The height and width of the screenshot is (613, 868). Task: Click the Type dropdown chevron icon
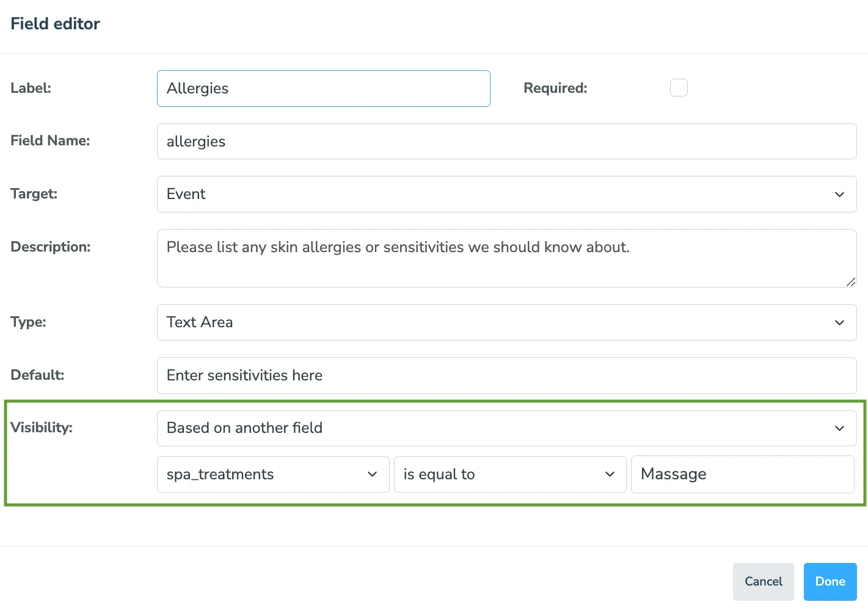pyautogui.click(x=840, y=322)
